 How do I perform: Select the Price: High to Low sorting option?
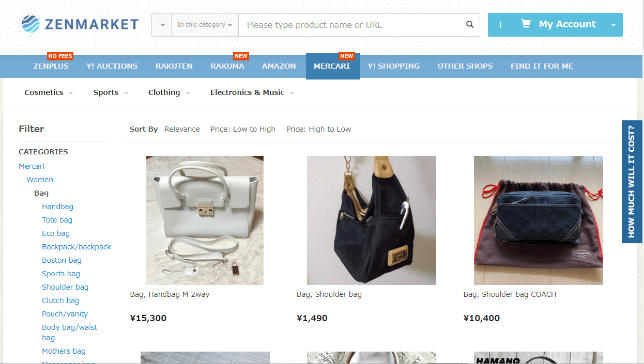tap(318, 129)
